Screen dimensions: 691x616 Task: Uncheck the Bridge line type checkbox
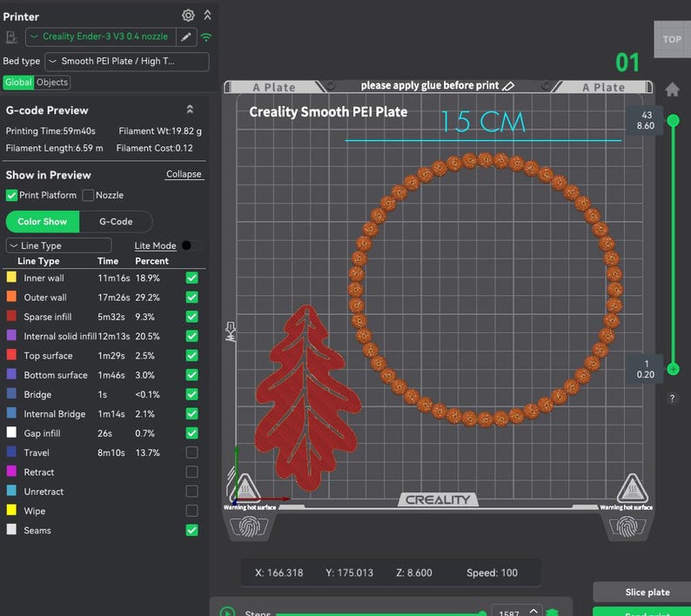191,394
